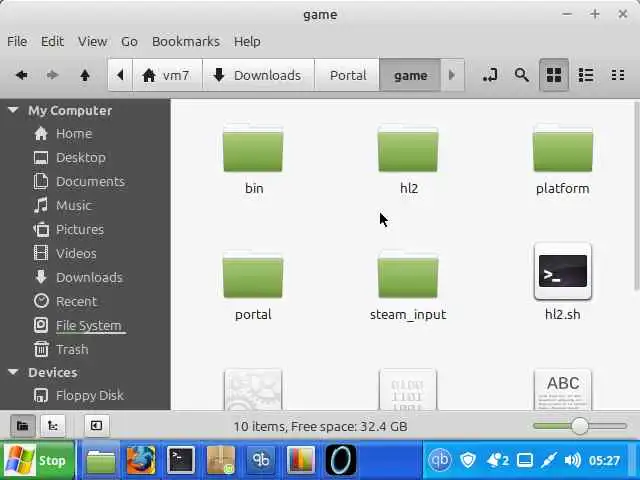Image resolution: width=640 pixels, height=480 pixels.
Task: Toggle location entry text mode
Action: (x=490, y=75)
